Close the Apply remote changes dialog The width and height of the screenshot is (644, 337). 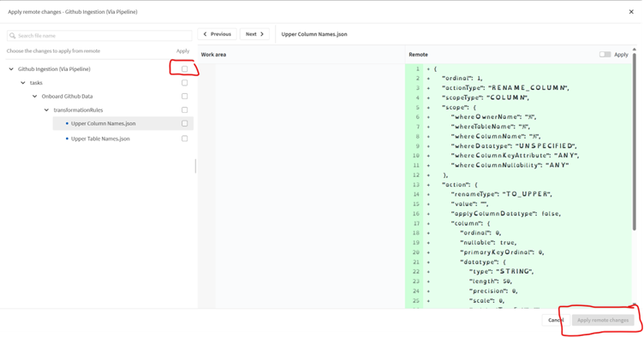631,12
